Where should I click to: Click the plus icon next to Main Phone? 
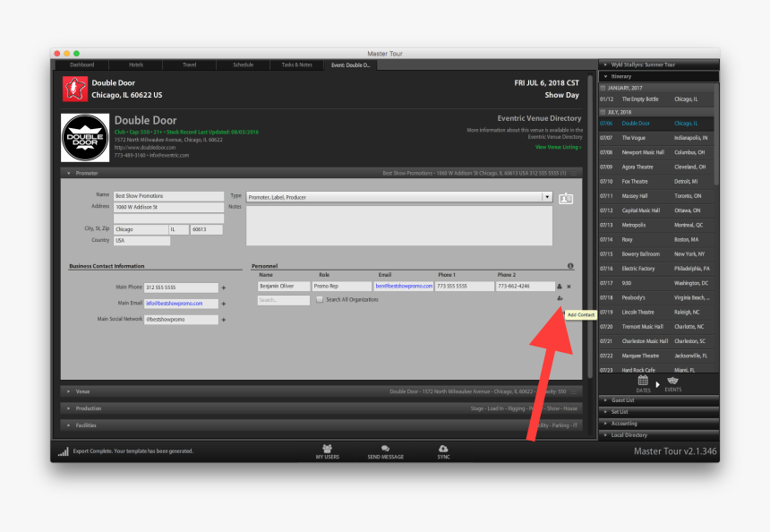pyautogui.click(x=223, y=287)
